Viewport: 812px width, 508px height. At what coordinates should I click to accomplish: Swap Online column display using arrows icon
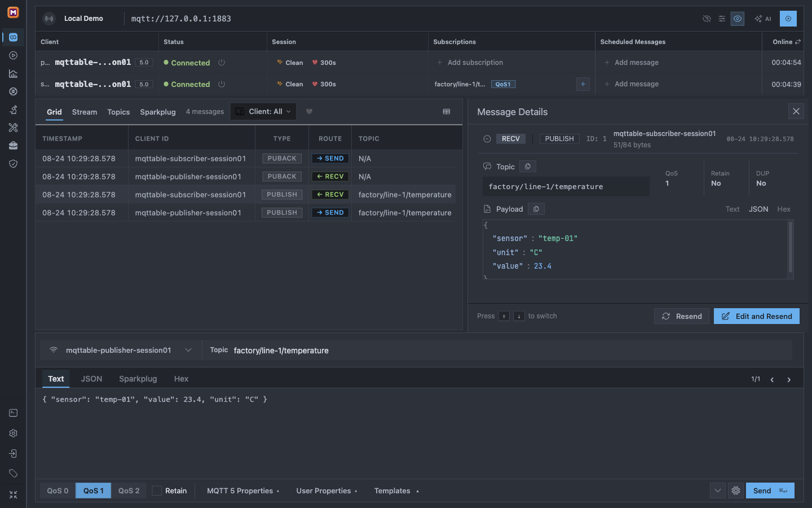coord(798,42)
